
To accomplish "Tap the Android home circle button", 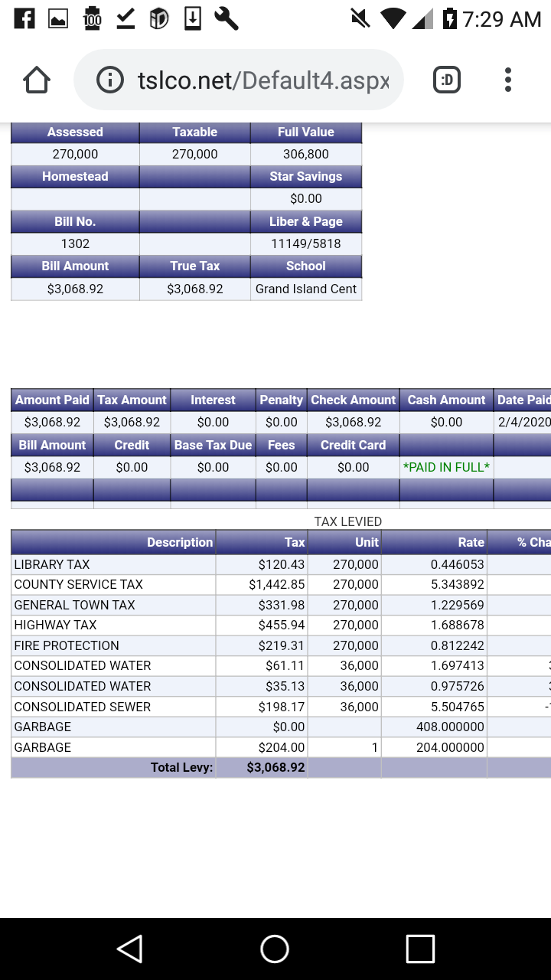I will 275,949.
